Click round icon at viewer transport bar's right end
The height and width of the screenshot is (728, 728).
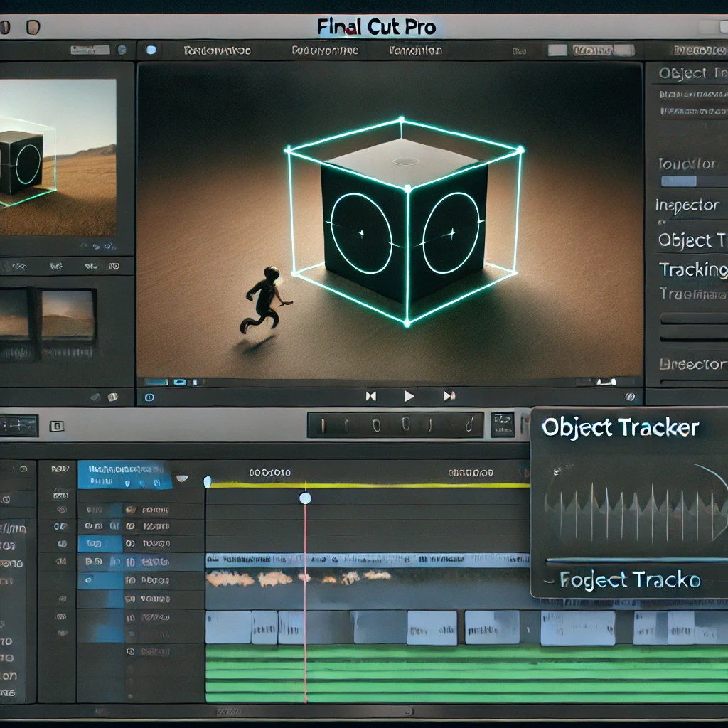click(x=630, y=397)
